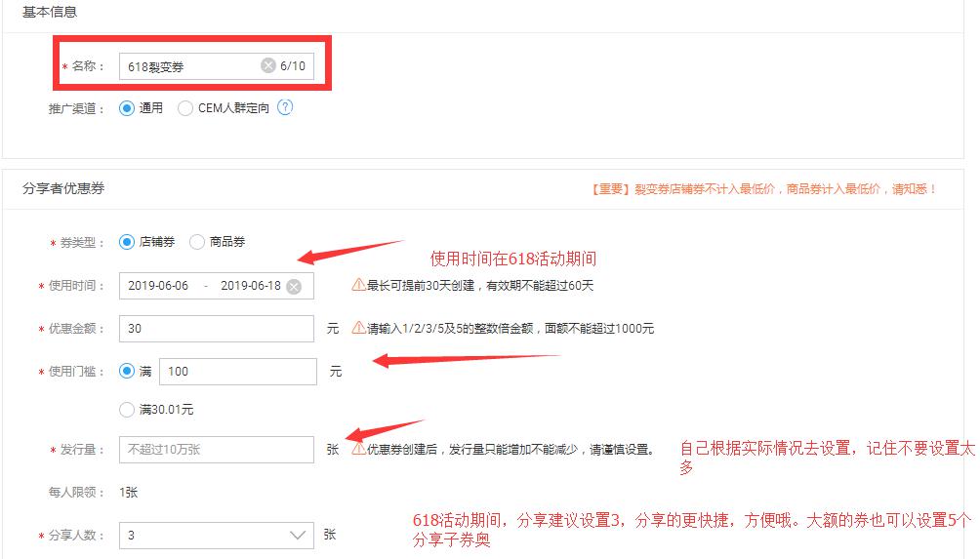Clear the coupon name field with X icon
This screenshot has height=559, width=980.
pos(268,65)
